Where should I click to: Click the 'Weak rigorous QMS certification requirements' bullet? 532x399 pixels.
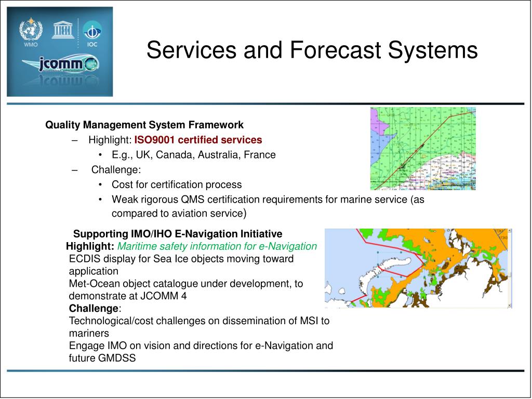point(268,206)
